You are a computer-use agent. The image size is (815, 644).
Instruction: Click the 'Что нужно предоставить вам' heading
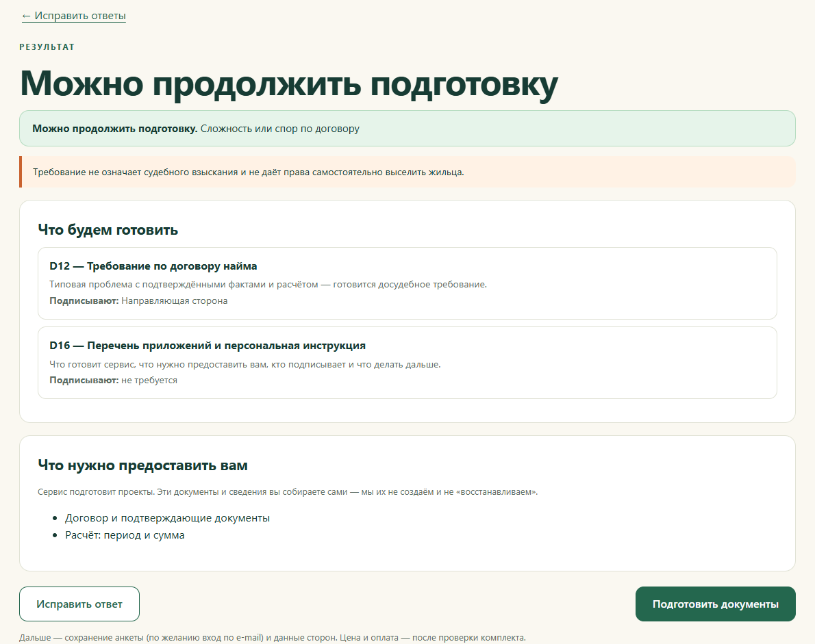click(x=143, y=465)
